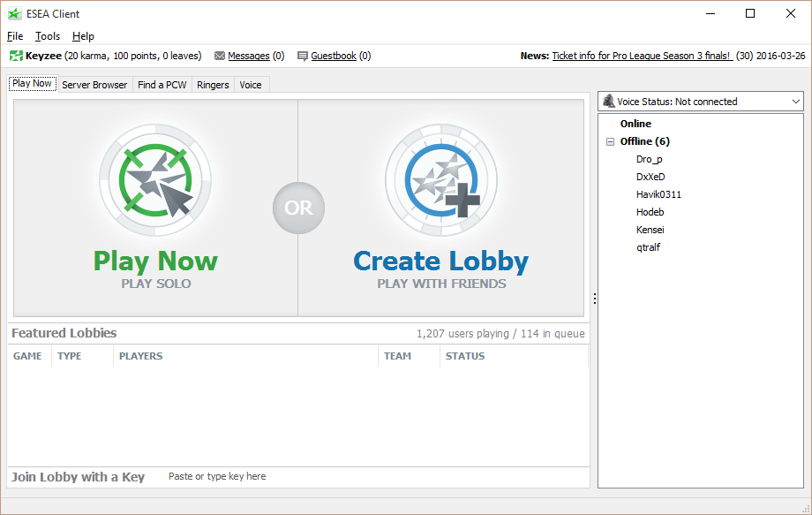Sort lobbies by the TEAM column
This screenshot has height=515, width=812.
[410, 356]
